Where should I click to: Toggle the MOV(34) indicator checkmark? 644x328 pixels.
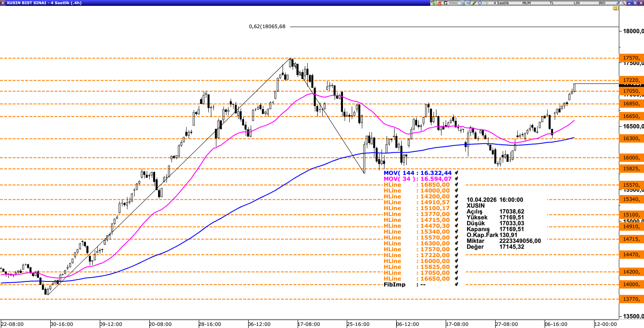(456, 179)
